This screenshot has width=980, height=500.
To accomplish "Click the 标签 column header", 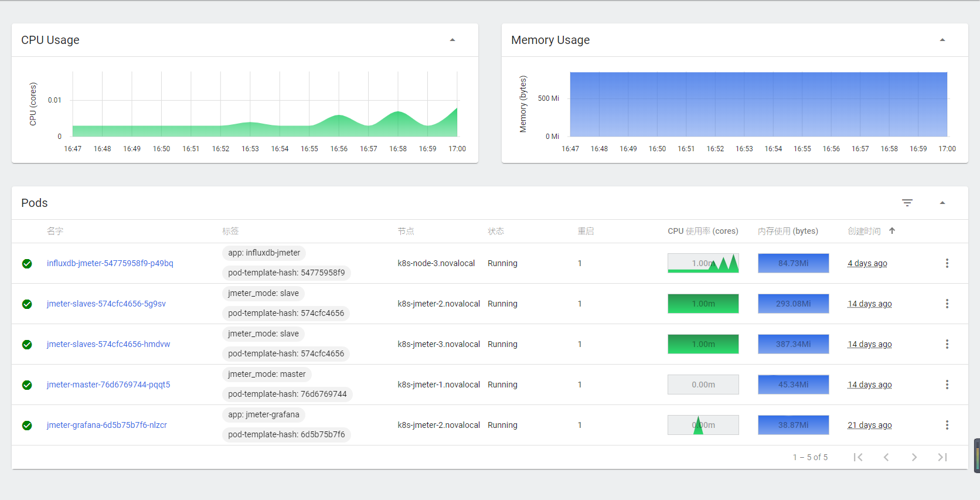I will click(230, 231).
